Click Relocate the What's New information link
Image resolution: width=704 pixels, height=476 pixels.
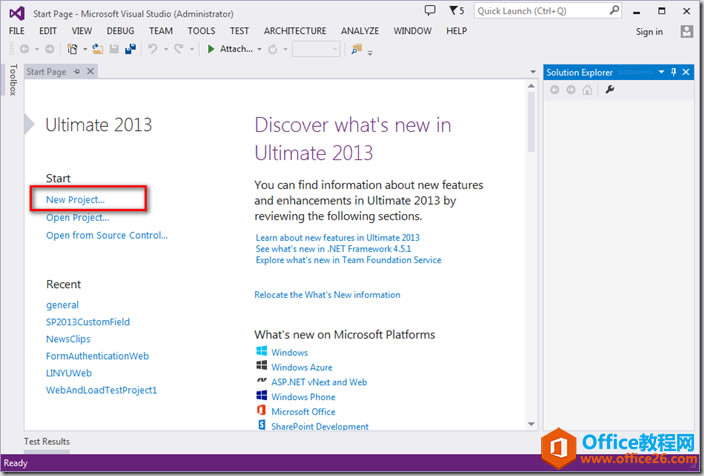pos(327,295)
